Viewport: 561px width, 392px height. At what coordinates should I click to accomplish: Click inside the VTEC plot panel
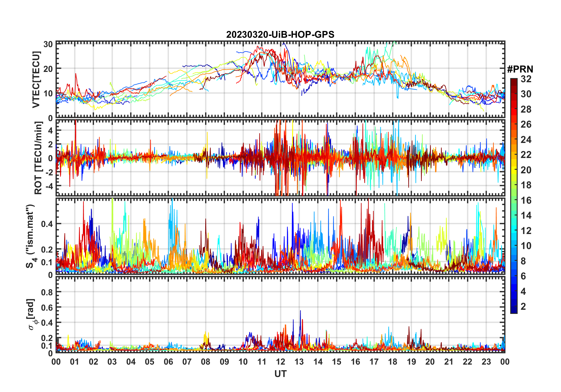click(280, 80)
